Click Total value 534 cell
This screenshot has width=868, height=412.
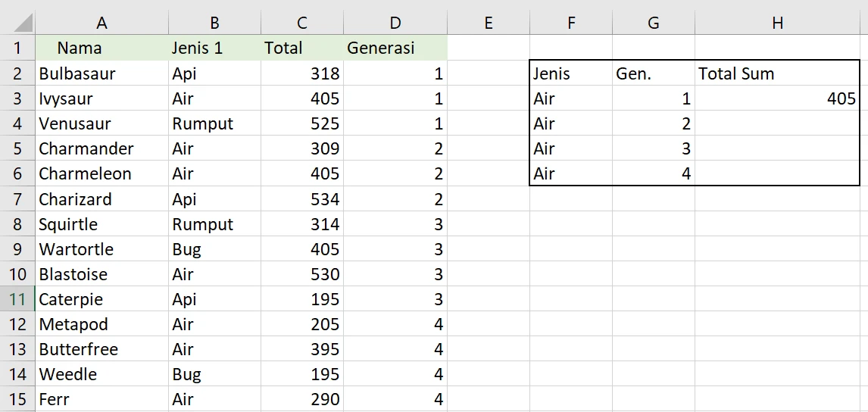(x=302, y=198)
